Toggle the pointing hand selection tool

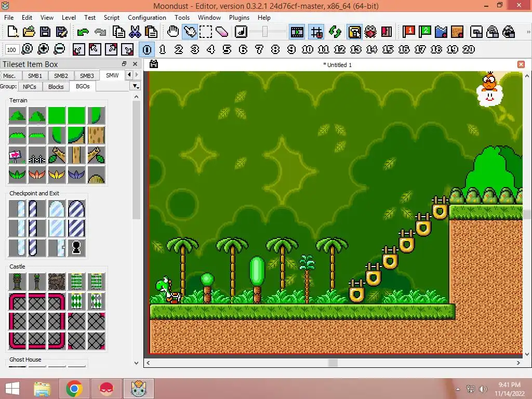190,32
